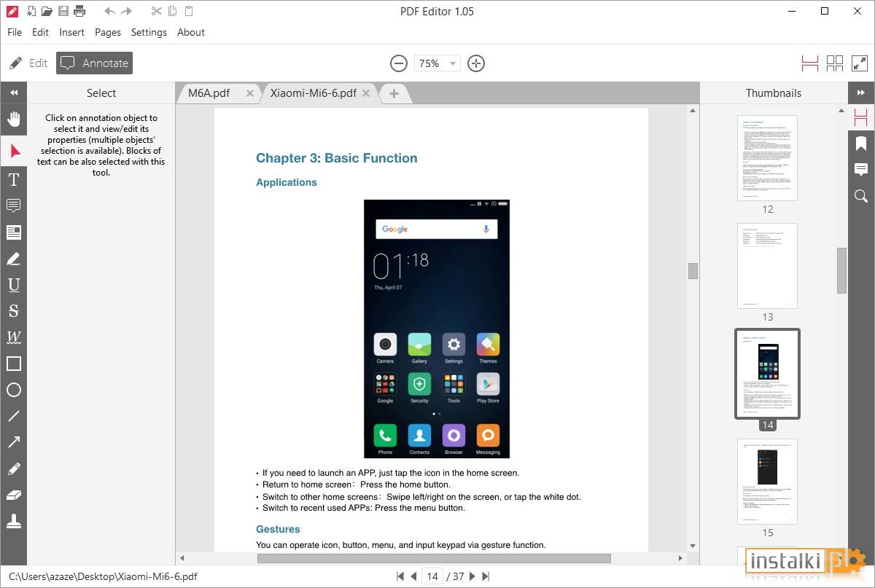Select the Stamp tool
This screenshot has height=588, width=875.
[x=14, y=521]
